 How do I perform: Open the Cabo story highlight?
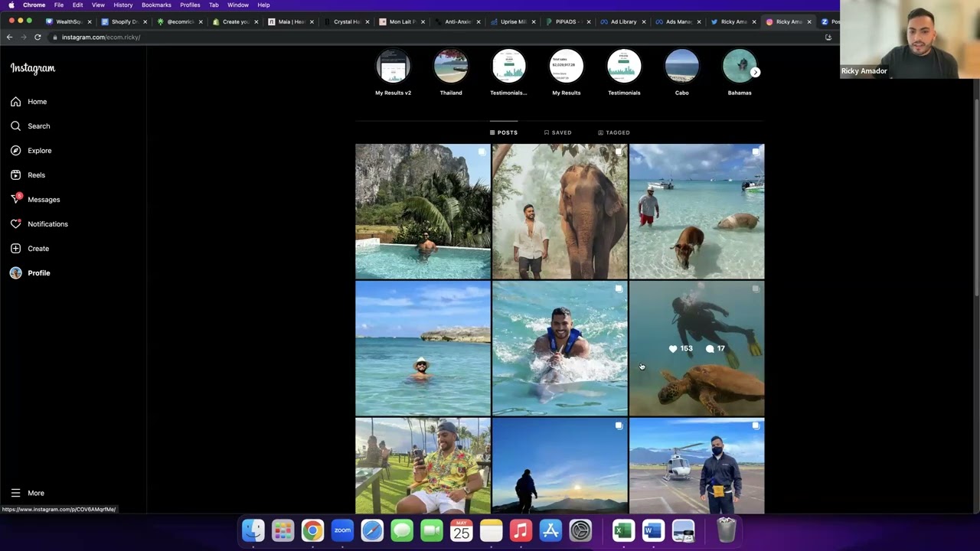(x=681, y=67)
